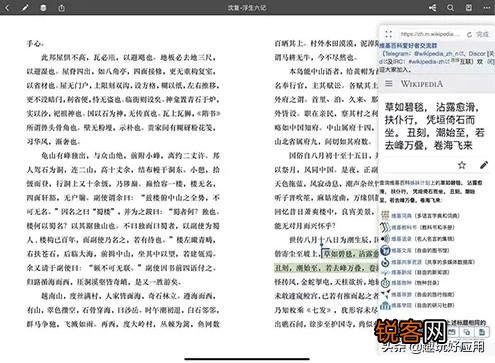
Task: Open the 维基新闻 link
Action: (401, 272)
